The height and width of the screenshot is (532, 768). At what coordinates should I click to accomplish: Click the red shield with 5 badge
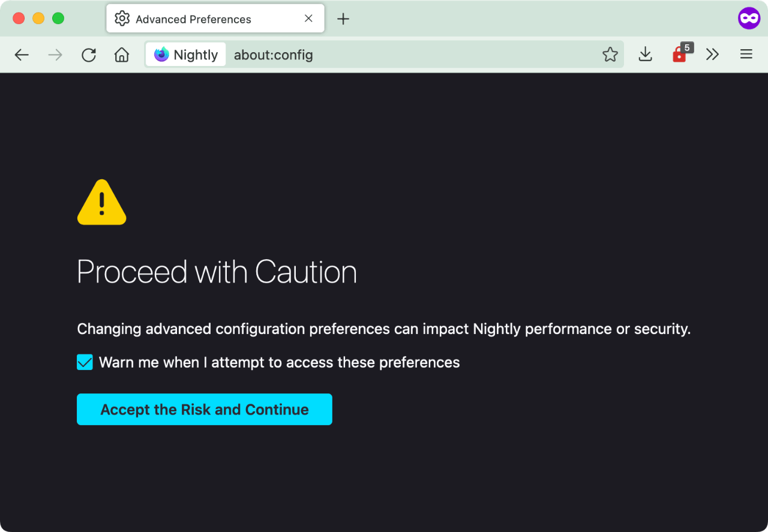click(x=680, y=55)
